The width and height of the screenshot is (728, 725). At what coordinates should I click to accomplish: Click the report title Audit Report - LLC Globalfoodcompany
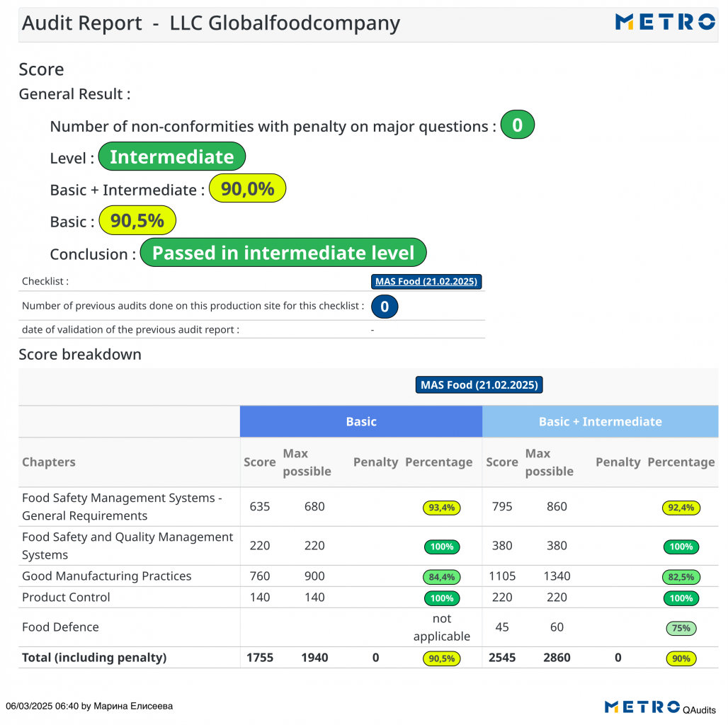(211, 23)
